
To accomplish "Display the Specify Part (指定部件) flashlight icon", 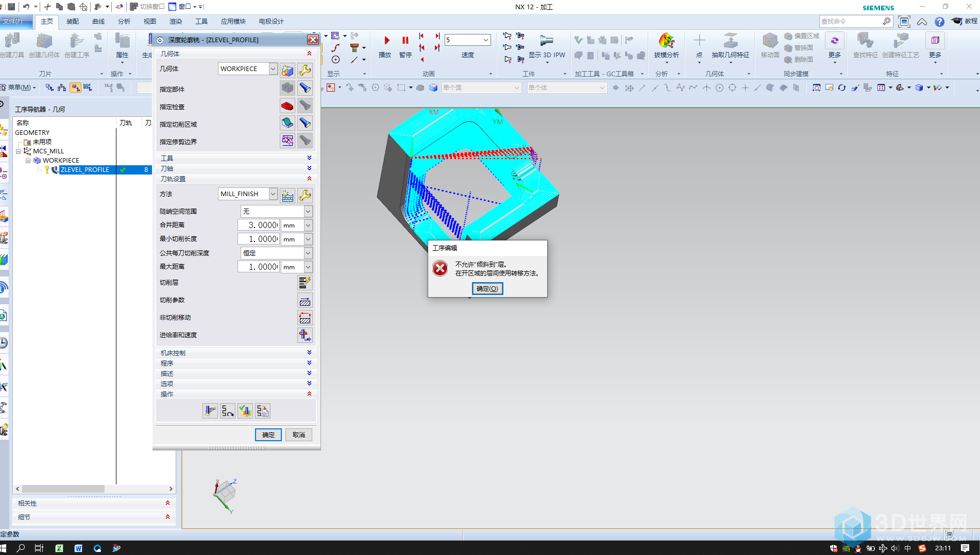I will pos(305,88).
